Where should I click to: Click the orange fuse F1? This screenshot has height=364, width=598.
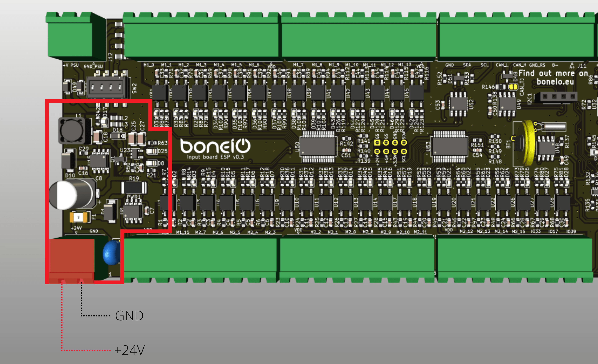coord(79,217)
